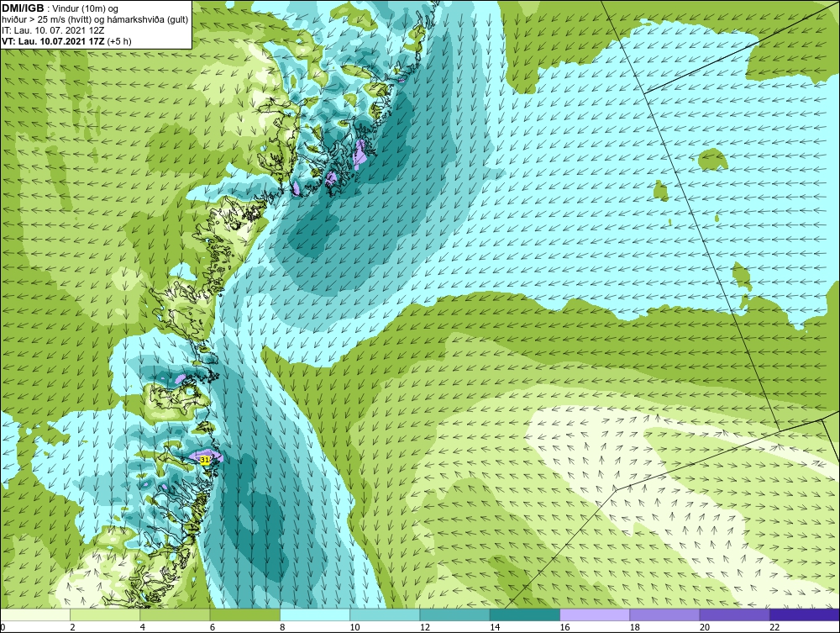
Task: Select the palest 0–2 m/s legend swatch
Action: click(x=35, y=615)
